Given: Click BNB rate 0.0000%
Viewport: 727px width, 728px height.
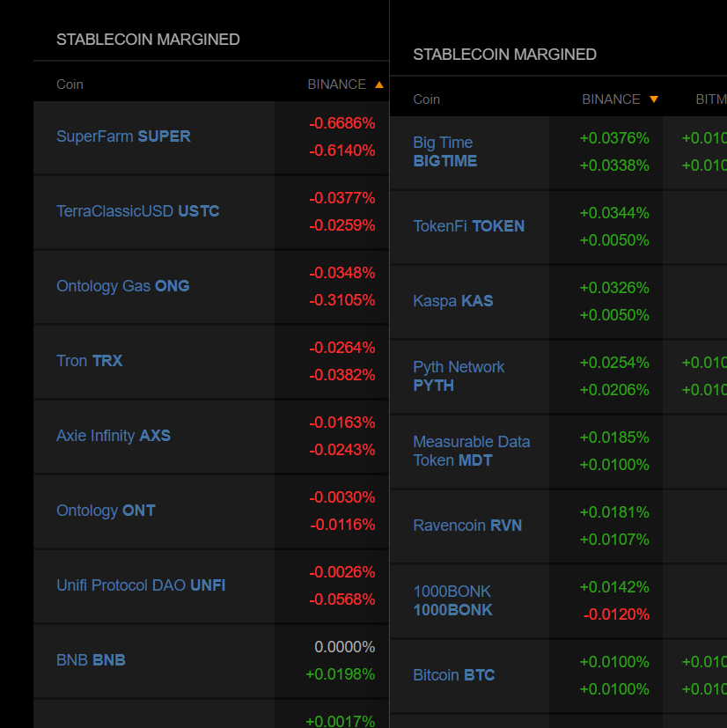Looking at the screenshot, I should [345, 647].
